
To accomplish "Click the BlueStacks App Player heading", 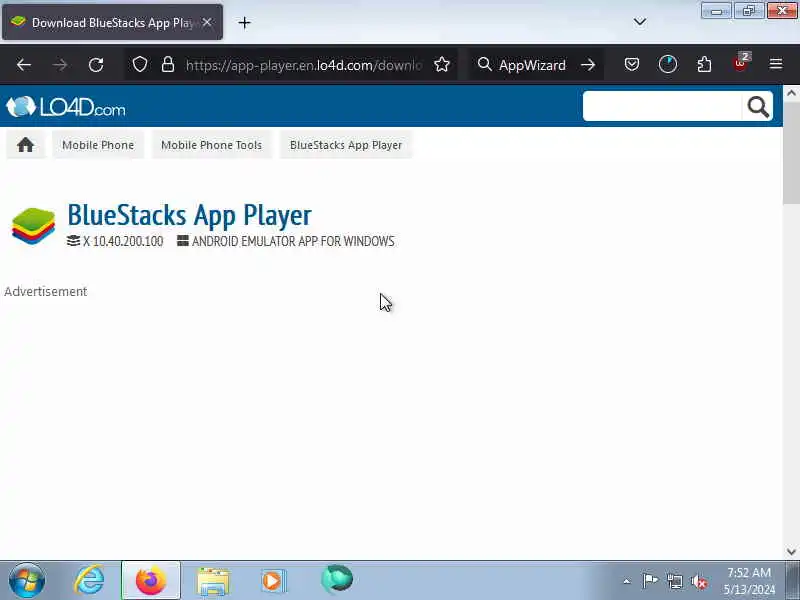I will [189, 215].
